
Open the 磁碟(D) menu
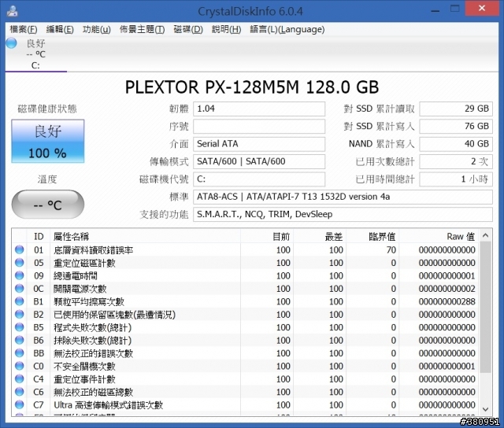click(188, 30)
